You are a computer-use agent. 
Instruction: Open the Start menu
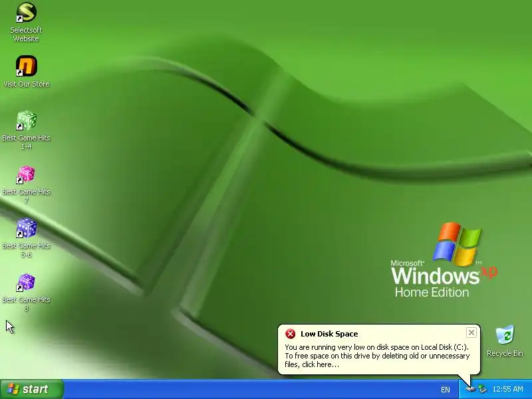(31, 389)
